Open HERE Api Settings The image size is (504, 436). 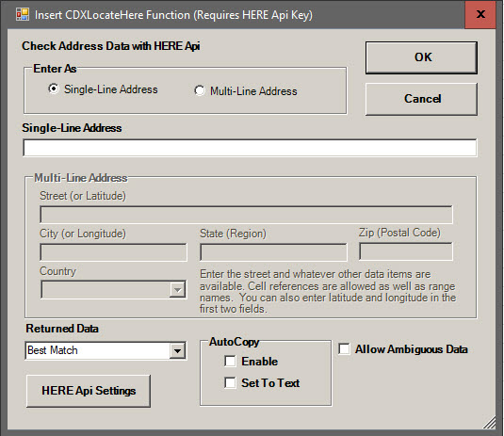pos(89,391)
